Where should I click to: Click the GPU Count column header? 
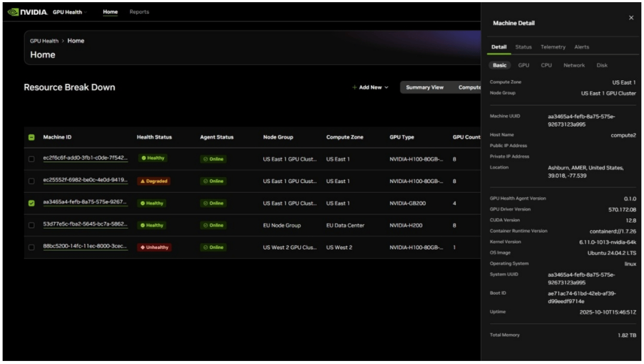466,137
